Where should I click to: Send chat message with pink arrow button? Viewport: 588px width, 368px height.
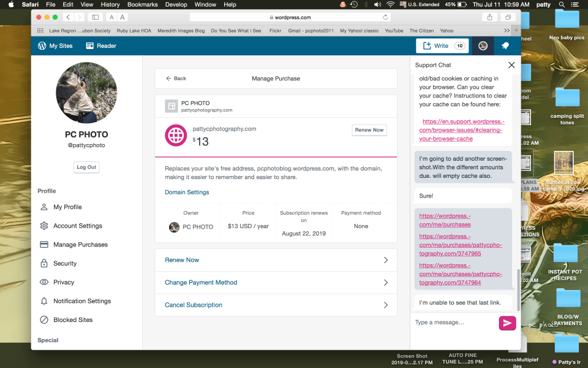click(507, 323)
